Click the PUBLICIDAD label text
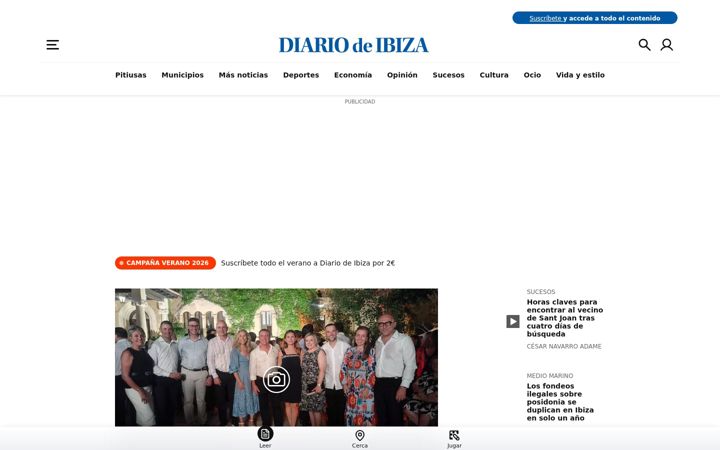Image resolution: width=720 pixels, height=450 pixels. click(360, 101)
